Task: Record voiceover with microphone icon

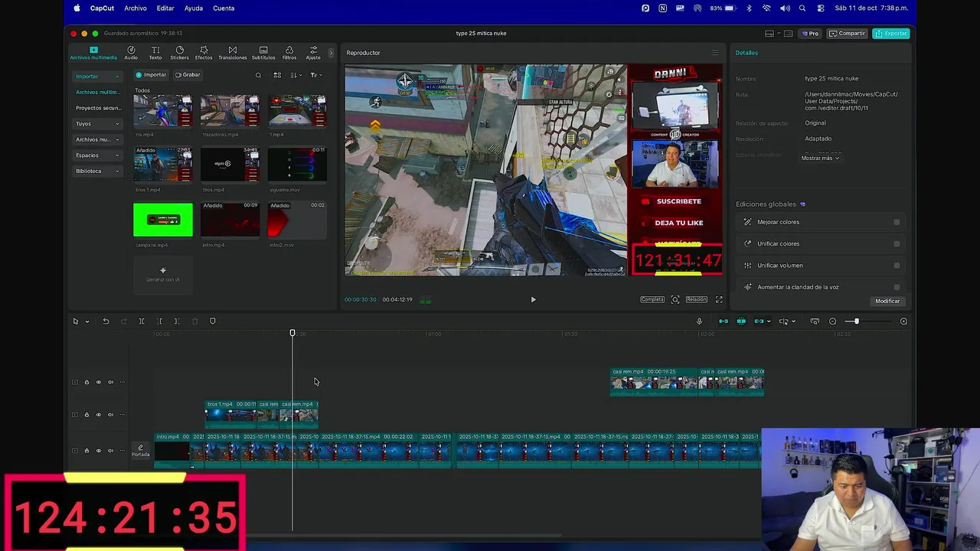Action: click(x=699, y=321)
